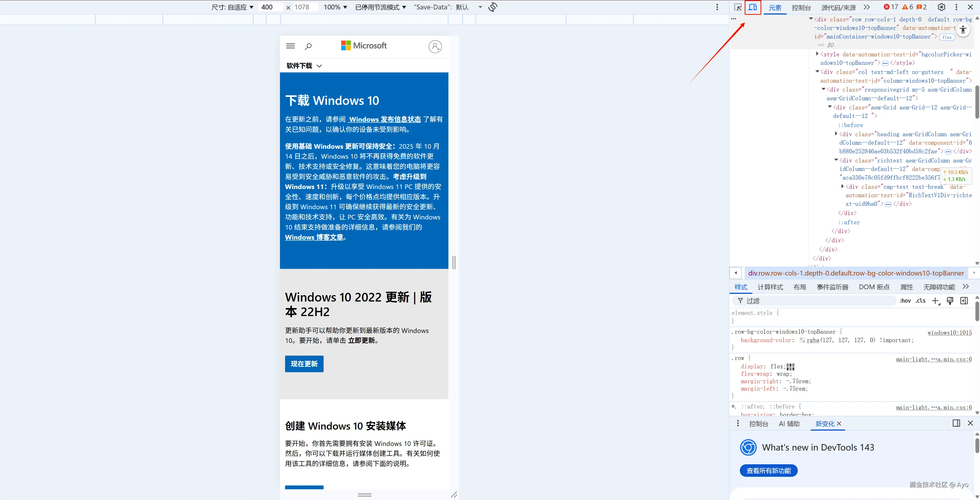Toggle the :hov element state button
Screen dimensions: 980x500
pyautogui.click(x=905, y=301)
